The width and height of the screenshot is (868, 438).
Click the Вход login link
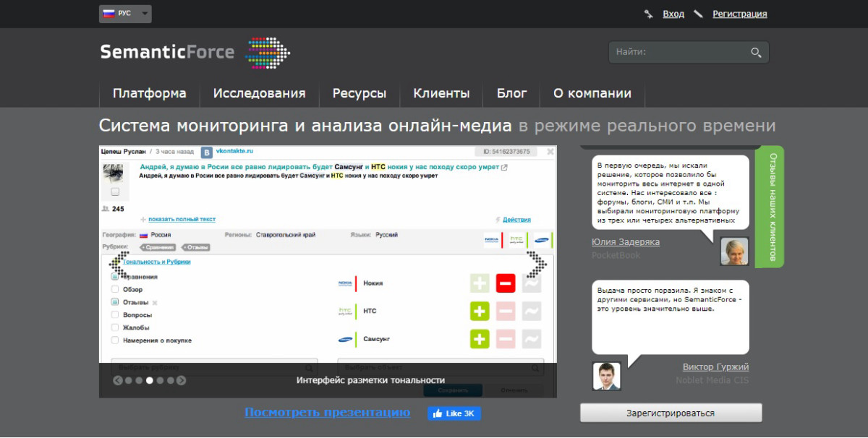[673, 14]
